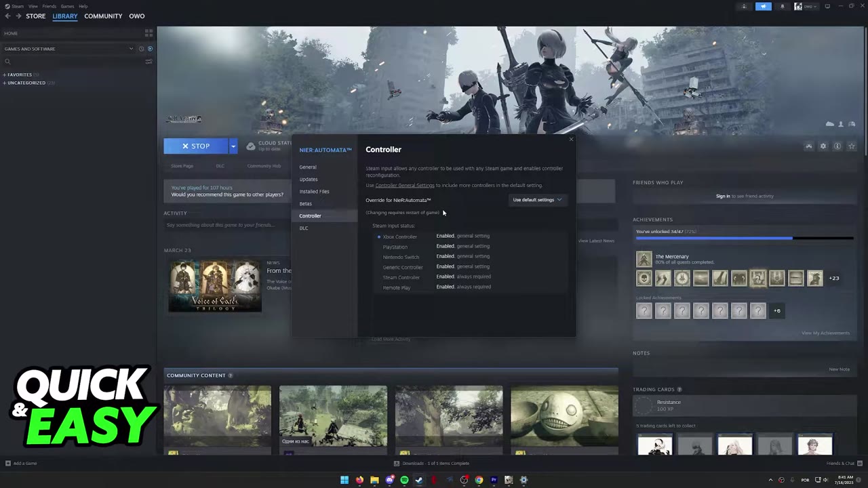Open the Friends menu
Screen dimensions: 868x488
[50, 6]
